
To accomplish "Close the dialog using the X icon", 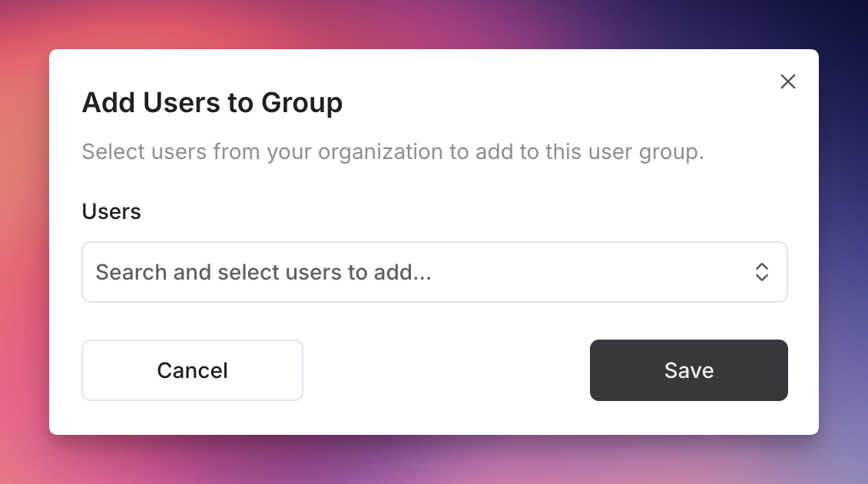I will (x=788, y=81).
